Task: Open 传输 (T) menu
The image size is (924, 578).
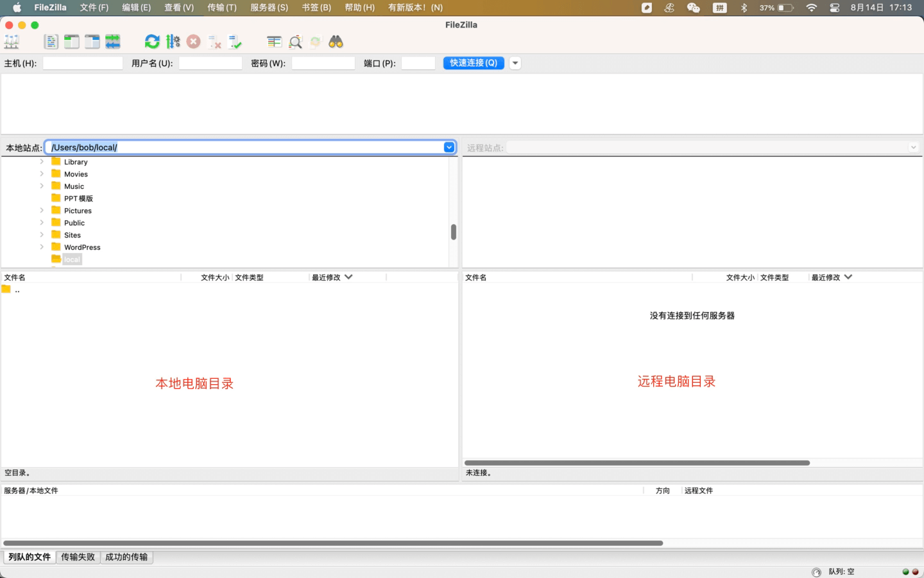Action: tap(222, 8)
